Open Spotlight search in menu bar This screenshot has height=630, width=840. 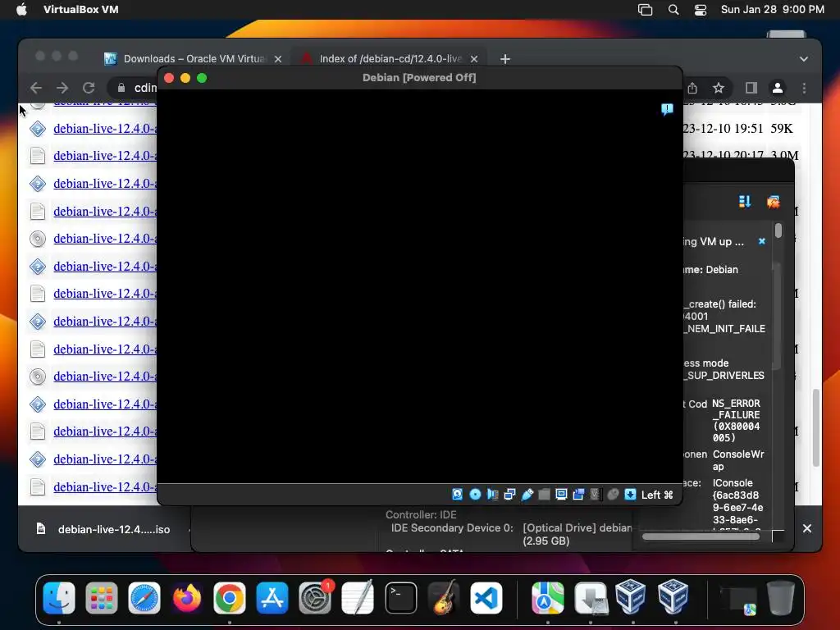673,10
